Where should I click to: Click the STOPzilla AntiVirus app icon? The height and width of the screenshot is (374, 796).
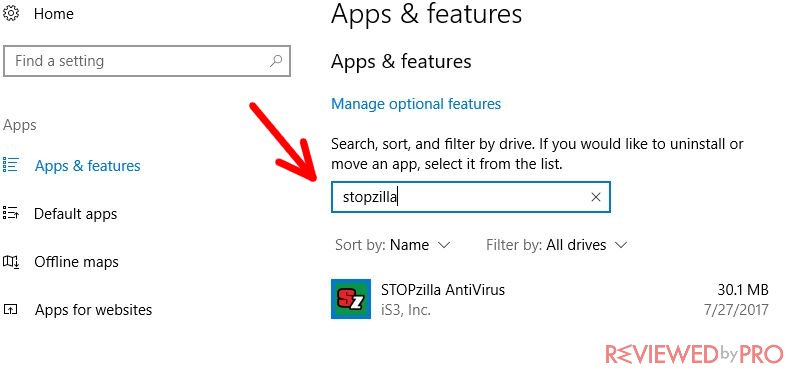click(351, 299)
